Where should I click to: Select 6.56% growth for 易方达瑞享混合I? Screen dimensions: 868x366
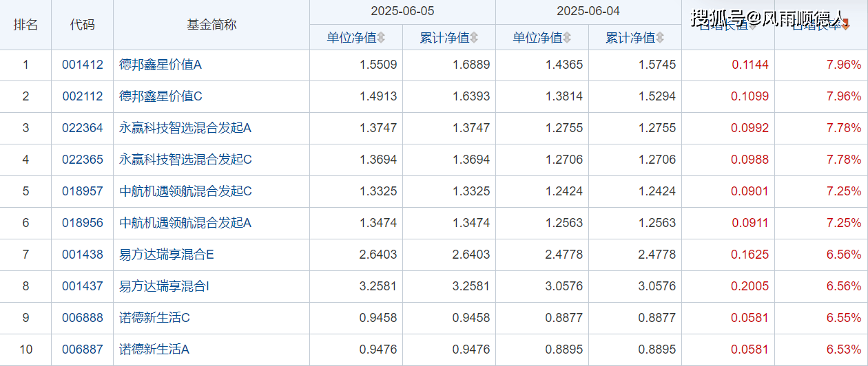(x=844, y=286)
